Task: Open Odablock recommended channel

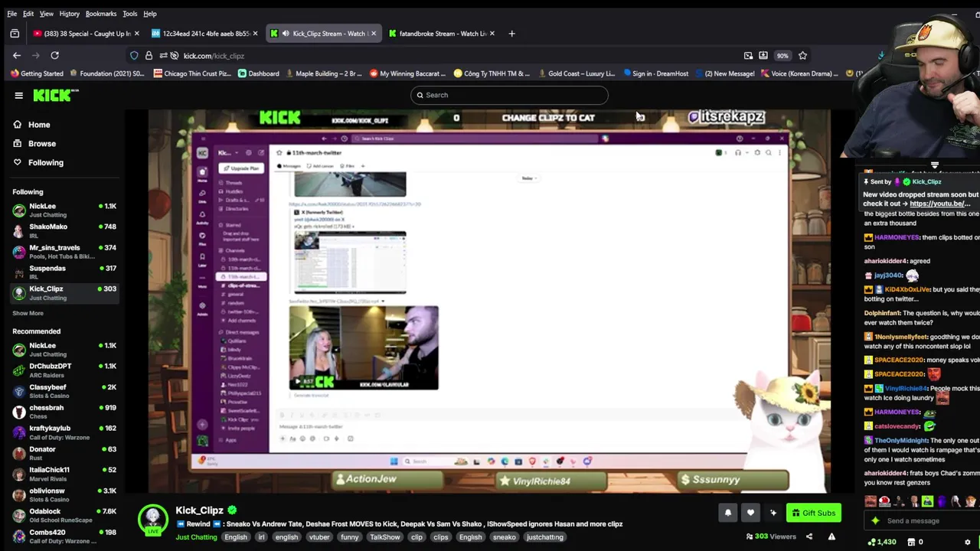Action: (x=64, y=515)
